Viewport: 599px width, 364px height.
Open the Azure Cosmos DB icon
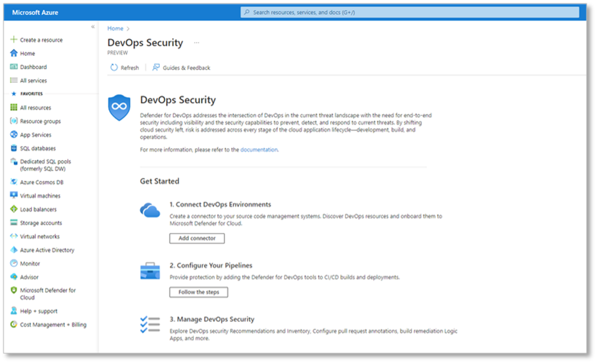14,182
